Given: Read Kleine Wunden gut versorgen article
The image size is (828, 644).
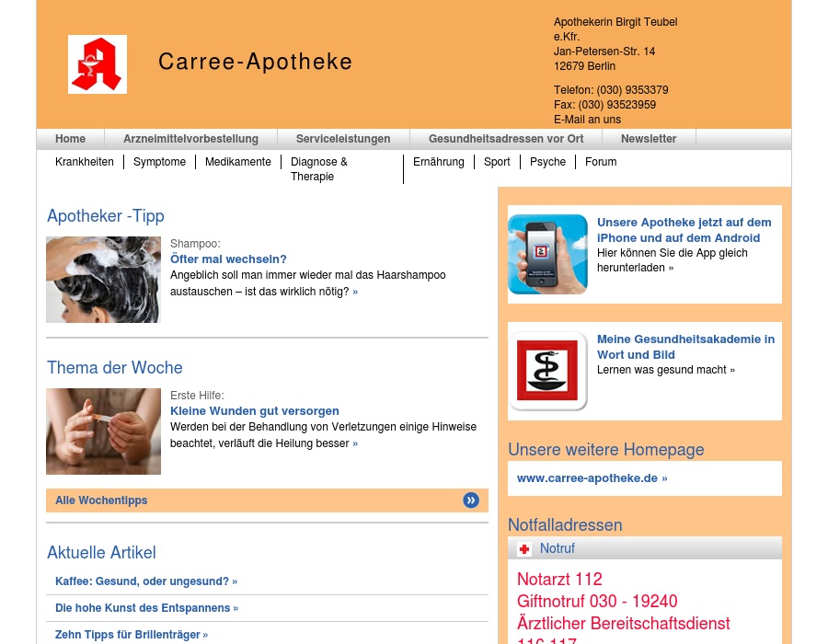Looking at the screenshot, I should pyautogui.click(x=255, y=411).
